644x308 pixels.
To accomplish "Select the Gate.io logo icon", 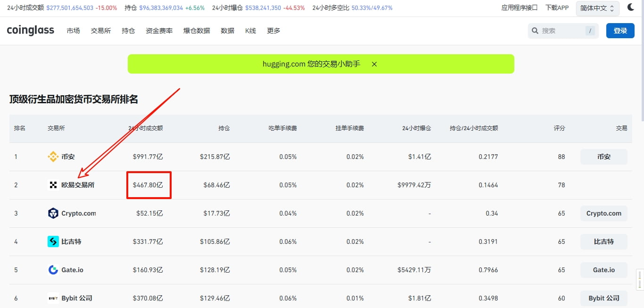I will point(53,269).
